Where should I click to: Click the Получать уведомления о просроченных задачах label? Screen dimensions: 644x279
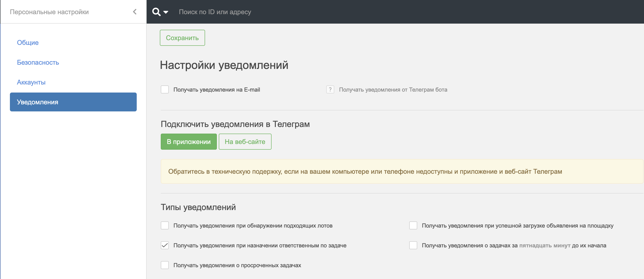tap(237, 265)
